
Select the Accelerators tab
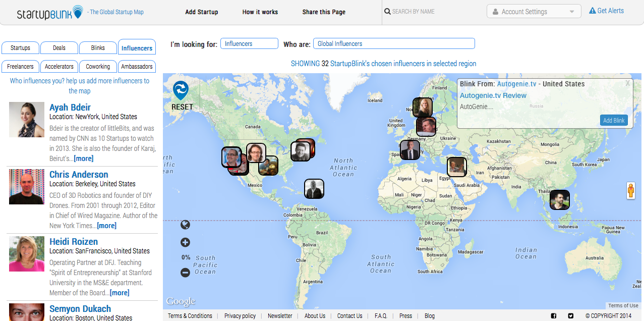pos(59,67)
